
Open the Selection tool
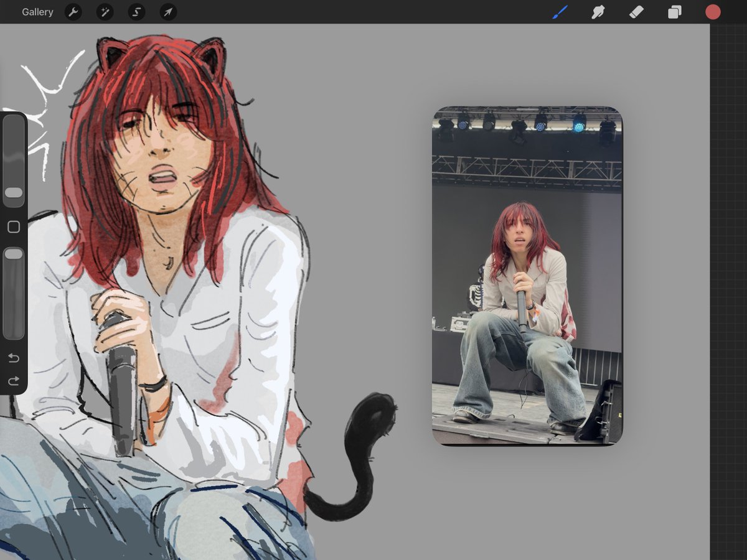pos(136,12)
